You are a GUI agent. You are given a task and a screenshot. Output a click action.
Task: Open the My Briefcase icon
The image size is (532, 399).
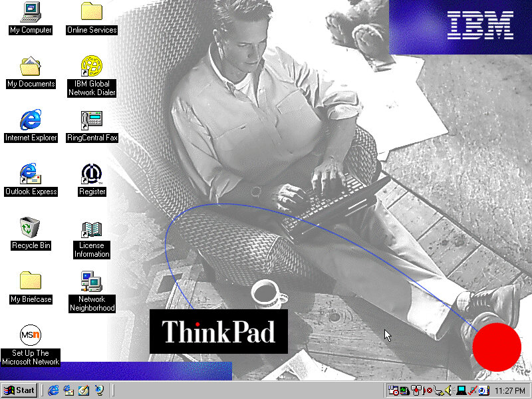pos(31,281)
